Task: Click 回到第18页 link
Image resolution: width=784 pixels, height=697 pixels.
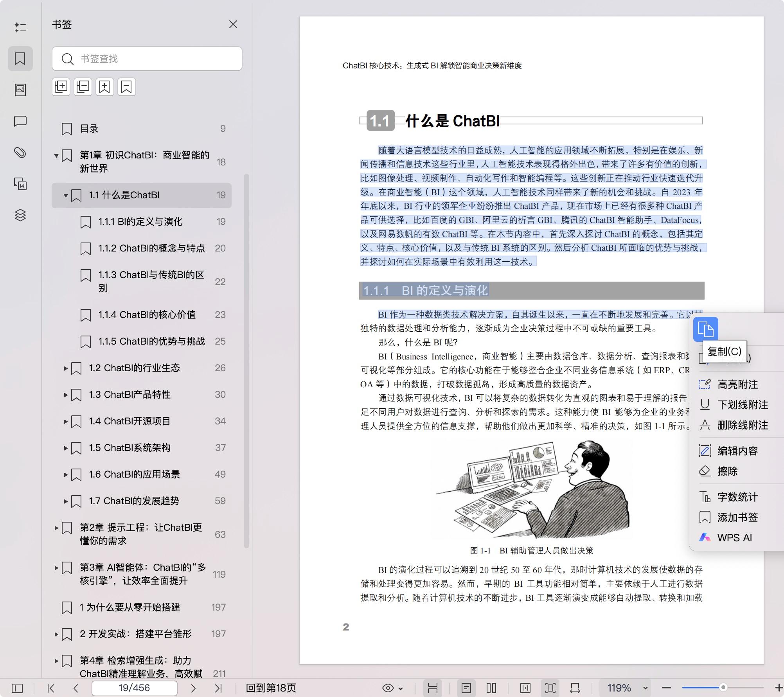Action: tap(271, 688)
